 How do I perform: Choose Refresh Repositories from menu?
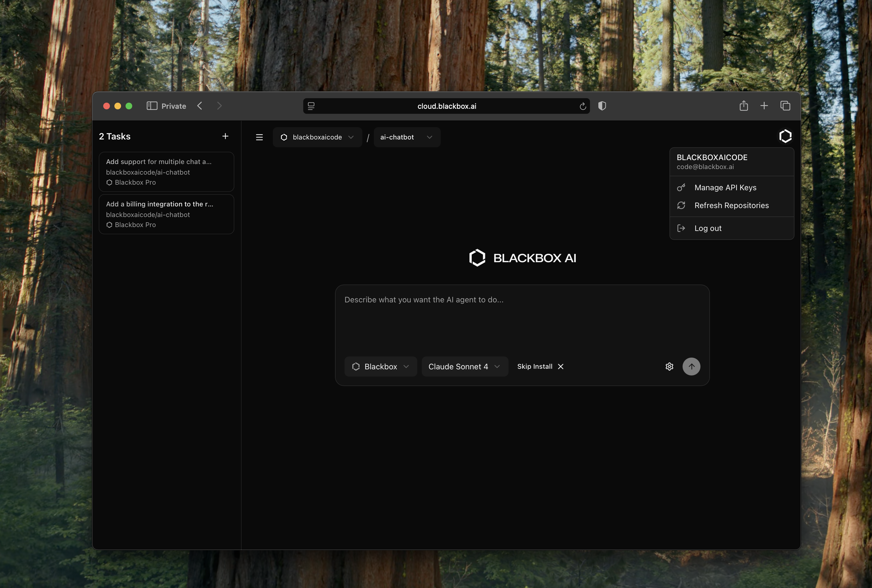[731, 206]
